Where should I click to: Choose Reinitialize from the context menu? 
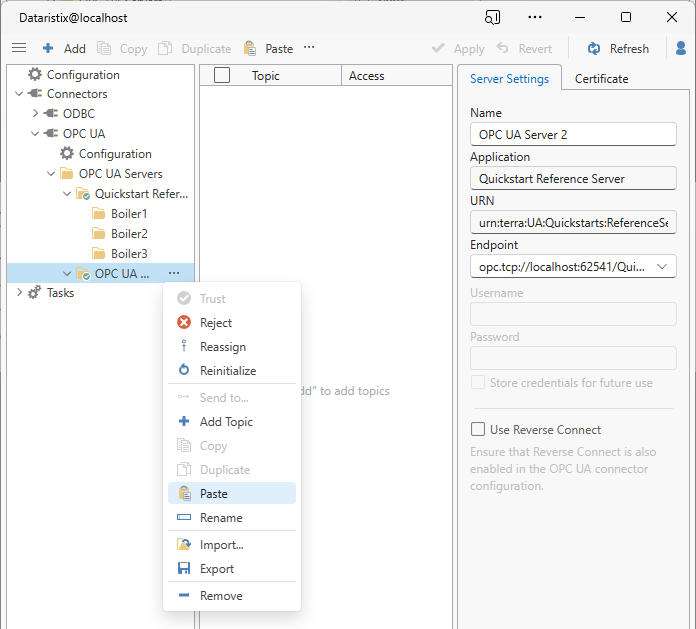[x=227, y=371]
